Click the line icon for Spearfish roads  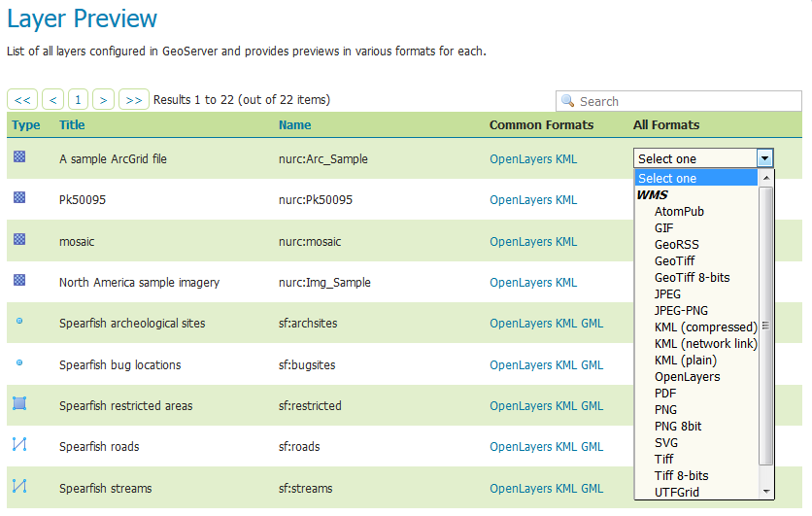click(19, 444)
